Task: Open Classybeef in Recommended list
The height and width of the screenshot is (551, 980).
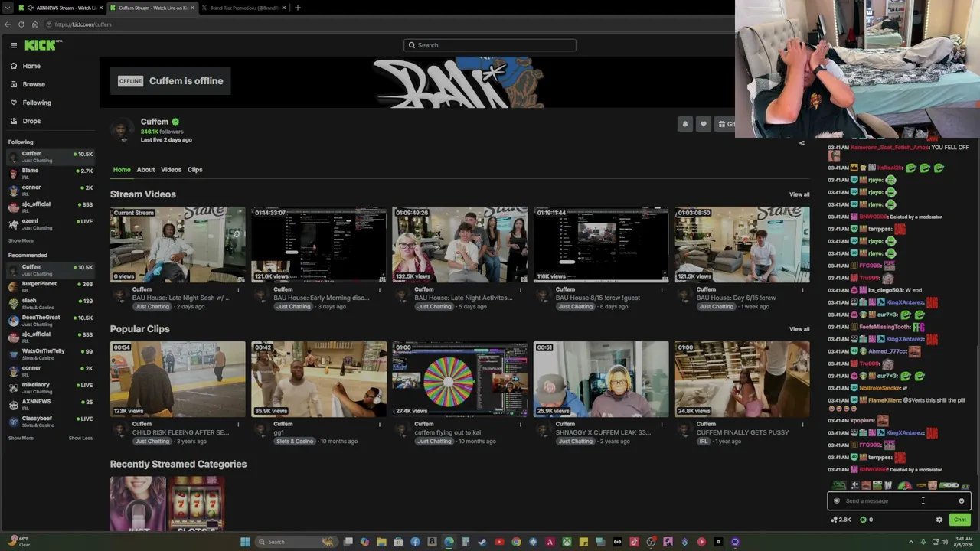Action: (51, 421)
